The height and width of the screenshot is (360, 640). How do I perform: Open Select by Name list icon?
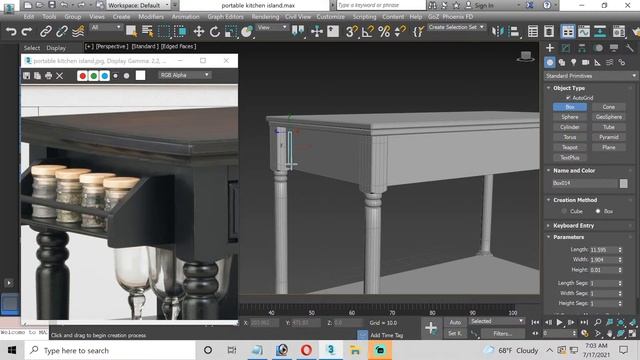[147, 31]
